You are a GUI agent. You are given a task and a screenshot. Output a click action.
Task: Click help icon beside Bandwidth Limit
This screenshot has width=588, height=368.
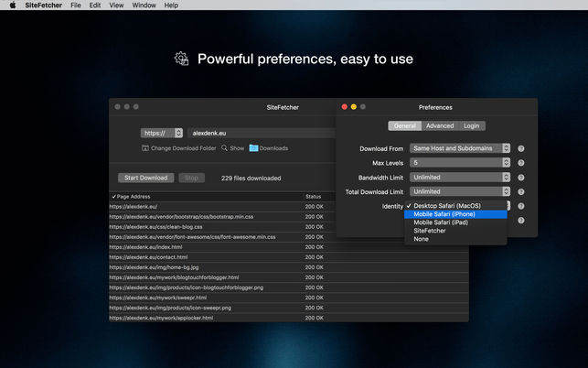click(521, 178)
